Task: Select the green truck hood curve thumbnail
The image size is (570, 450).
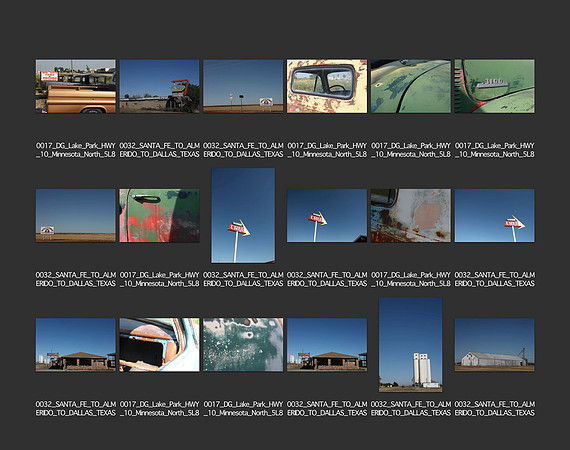Action: [x=411, y=86]
